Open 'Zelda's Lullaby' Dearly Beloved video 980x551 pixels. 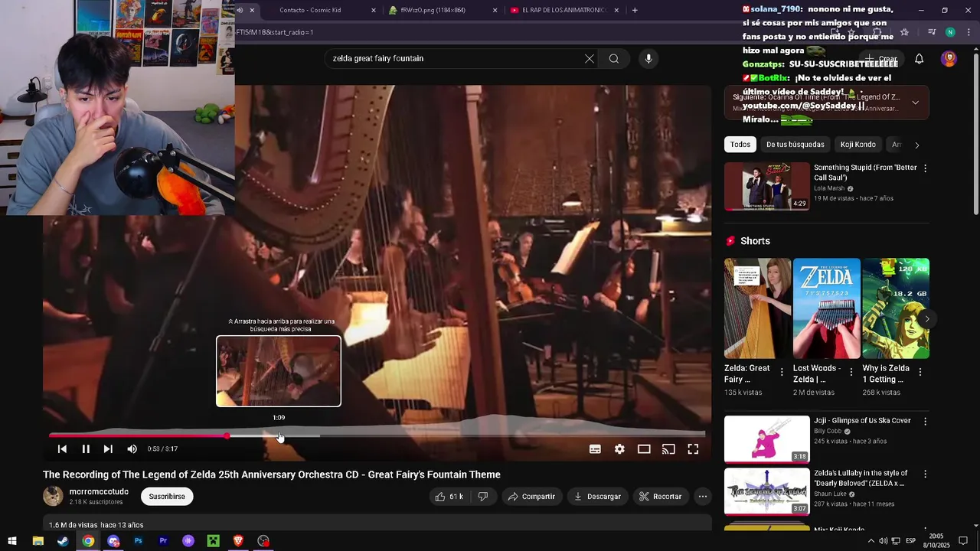767,492
